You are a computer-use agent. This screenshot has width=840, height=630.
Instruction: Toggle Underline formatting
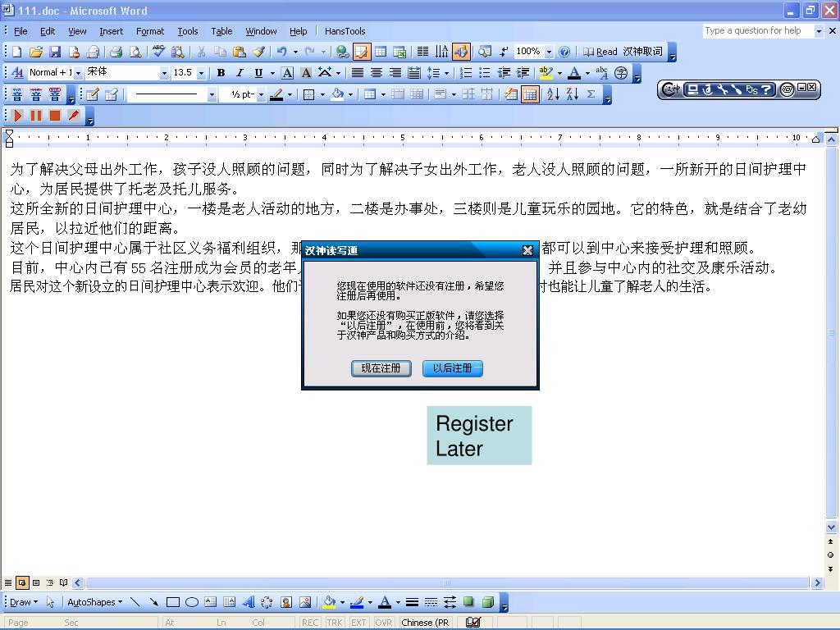click(258, 73)
